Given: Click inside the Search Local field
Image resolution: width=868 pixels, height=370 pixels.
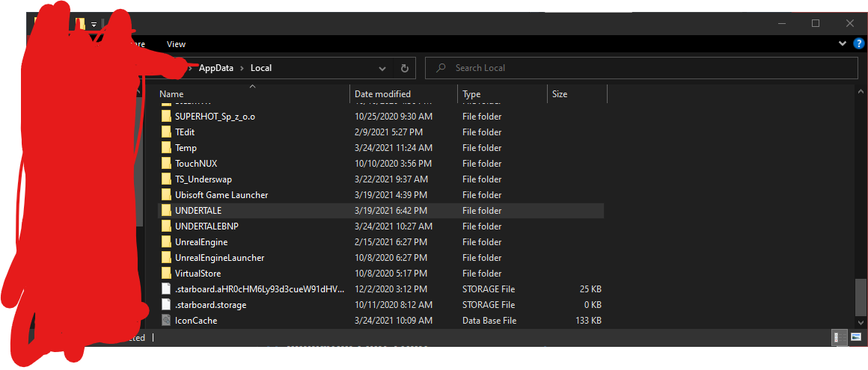Looking at the screenshot, I should pos(644,68).
